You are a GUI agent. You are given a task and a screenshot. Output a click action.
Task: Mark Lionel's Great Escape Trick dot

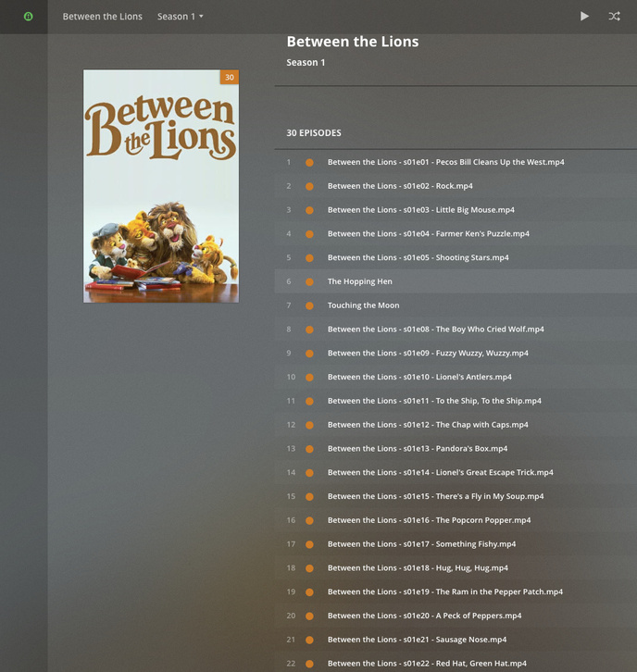pyautogui.click(x=309, y=473)
